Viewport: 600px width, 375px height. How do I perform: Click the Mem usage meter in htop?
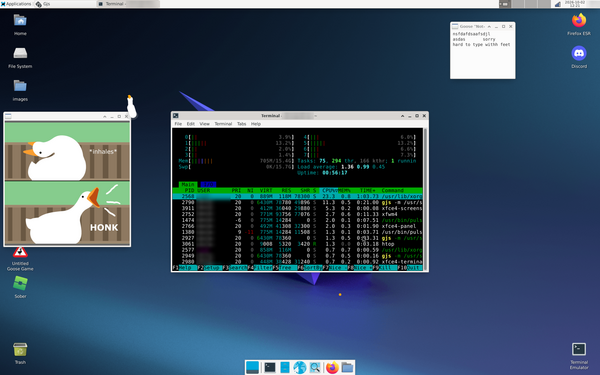[236, 161]
